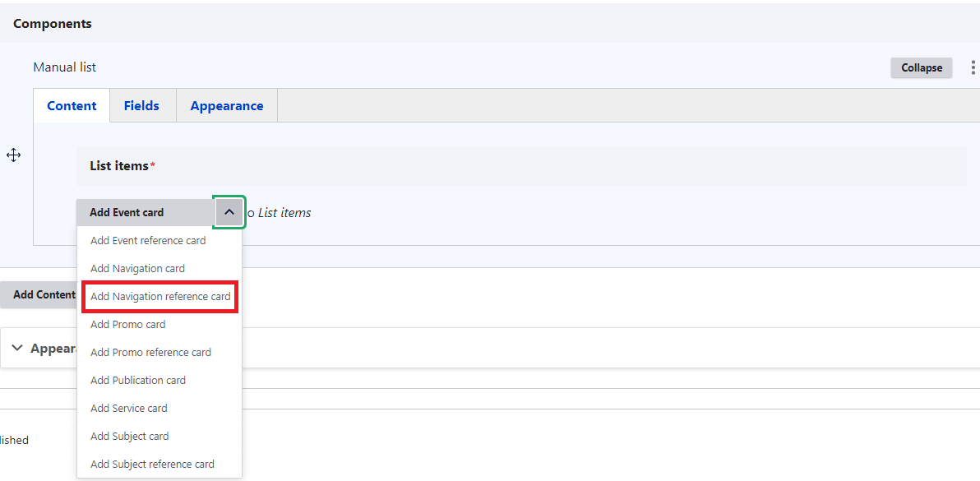This screenshot has width=980, height=481.
Task: Click the Manual list component title
Action: (65, 67)
